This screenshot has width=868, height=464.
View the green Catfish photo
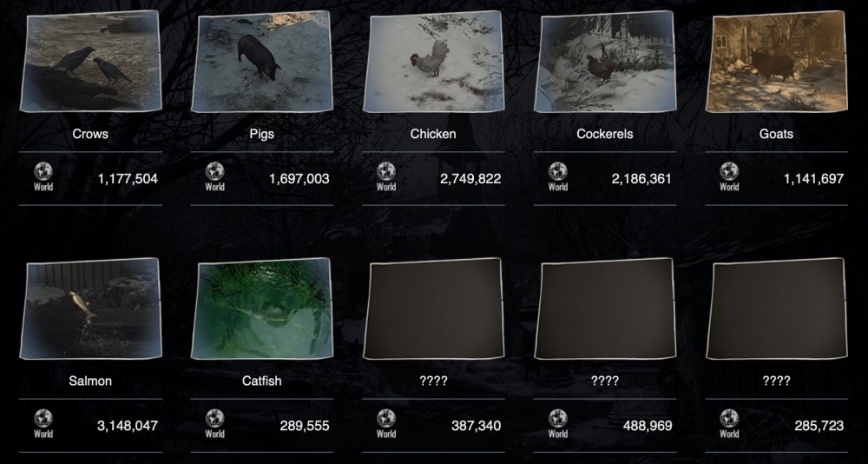click(262, 308)
